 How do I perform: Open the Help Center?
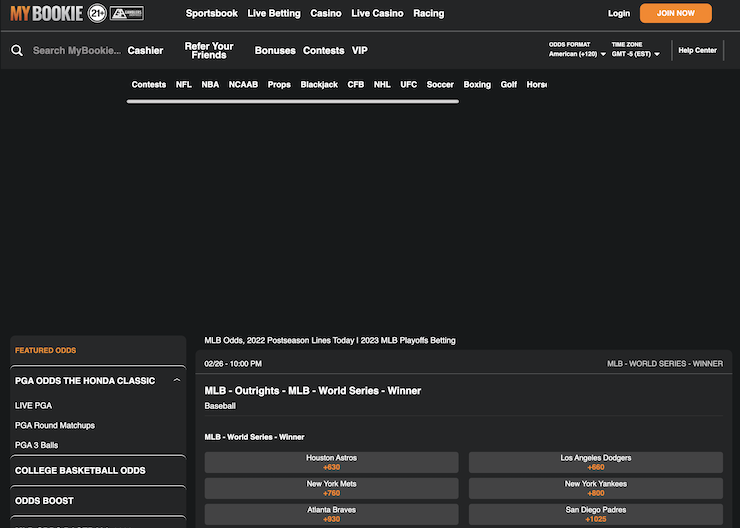[697, 50]
